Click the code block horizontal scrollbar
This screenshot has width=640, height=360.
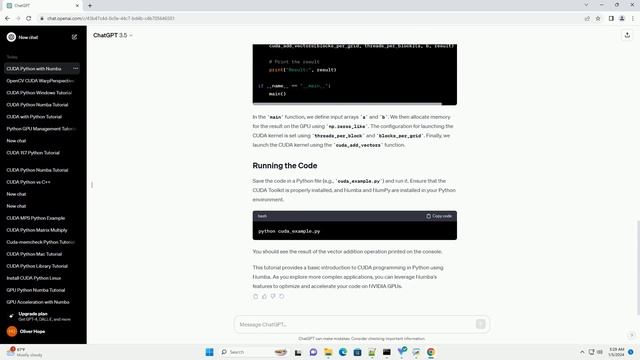coord(347,104)
